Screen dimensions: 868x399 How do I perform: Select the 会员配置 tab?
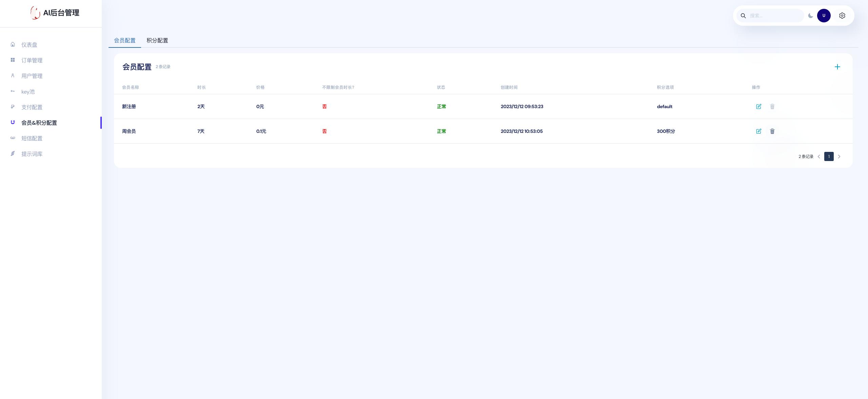pyautogui.click(x=124, y=40)
